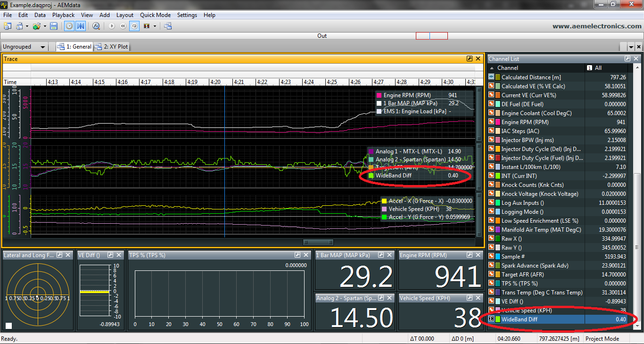This screenshot has width=644, height=344.
Task: Open the Layout menu
Action: tap(125, 15)
